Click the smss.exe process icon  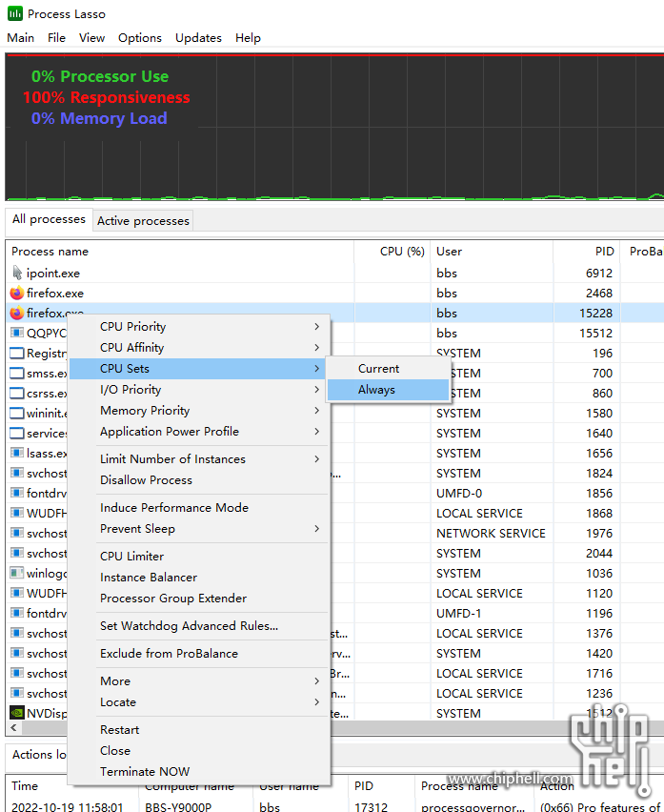pyautogui.click(x=17, y=373)
